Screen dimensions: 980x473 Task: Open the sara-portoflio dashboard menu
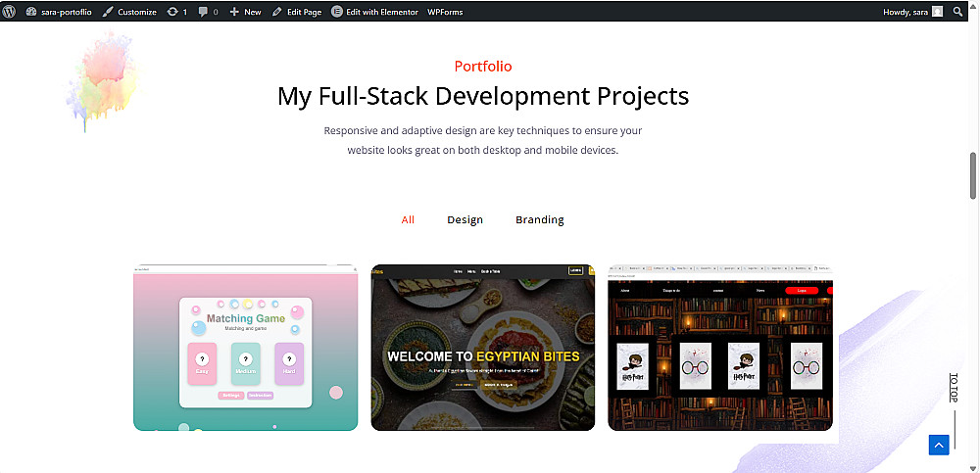(x=59, y=12)
